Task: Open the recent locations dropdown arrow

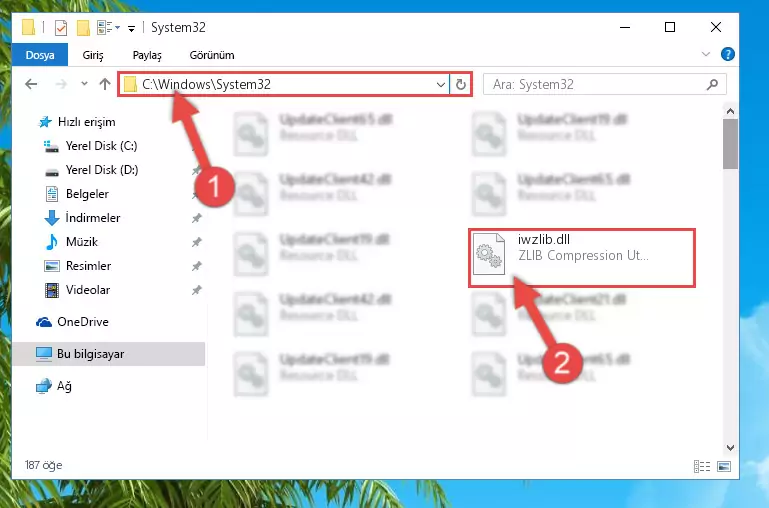Action: coord(84,84)
